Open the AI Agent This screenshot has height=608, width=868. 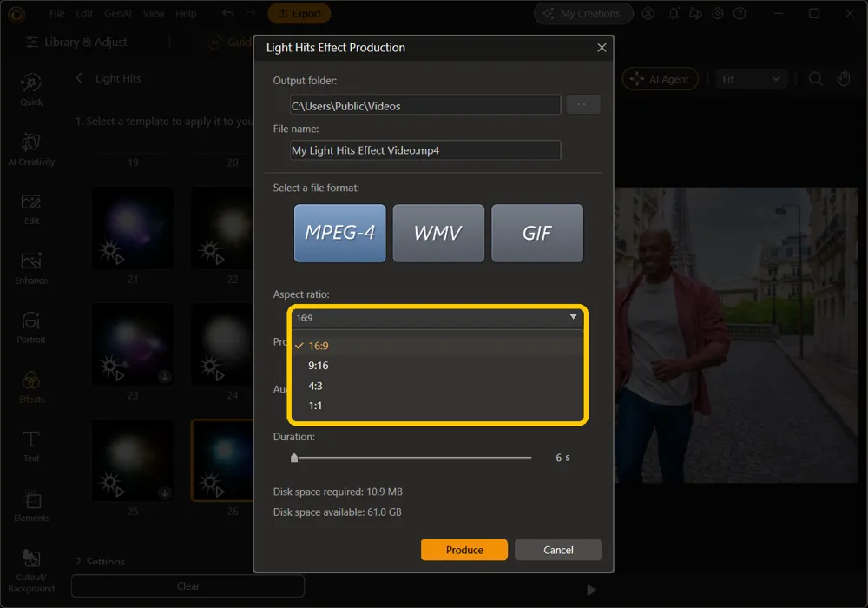(660, 79)
